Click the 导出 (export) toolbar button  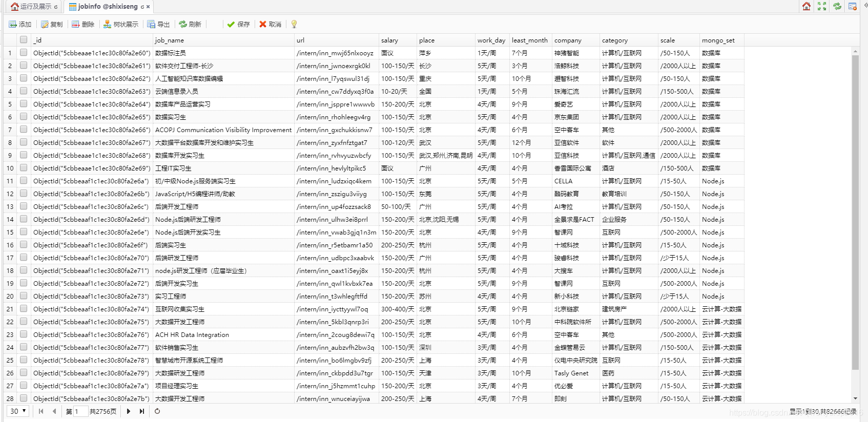pos(158,24)
